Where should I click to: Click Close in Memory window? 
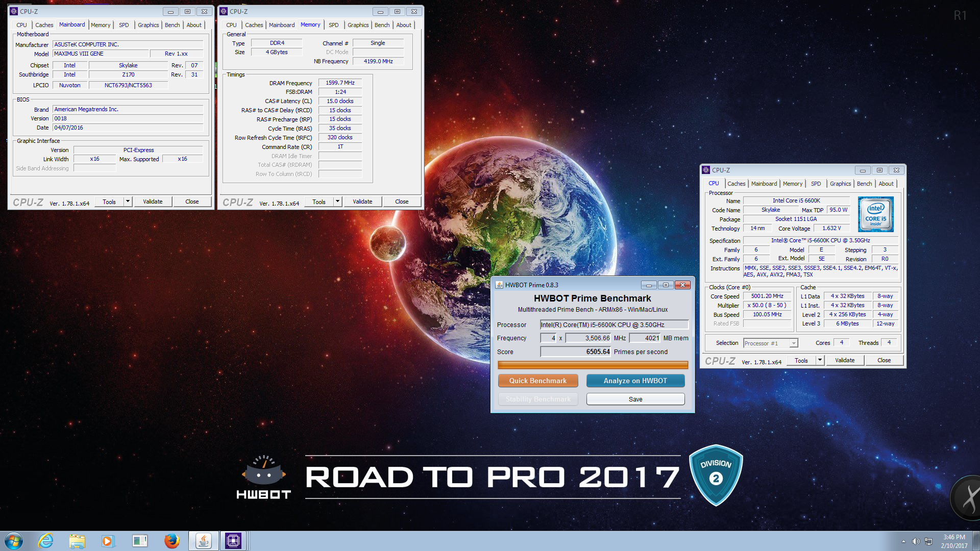tap(402, 202)
